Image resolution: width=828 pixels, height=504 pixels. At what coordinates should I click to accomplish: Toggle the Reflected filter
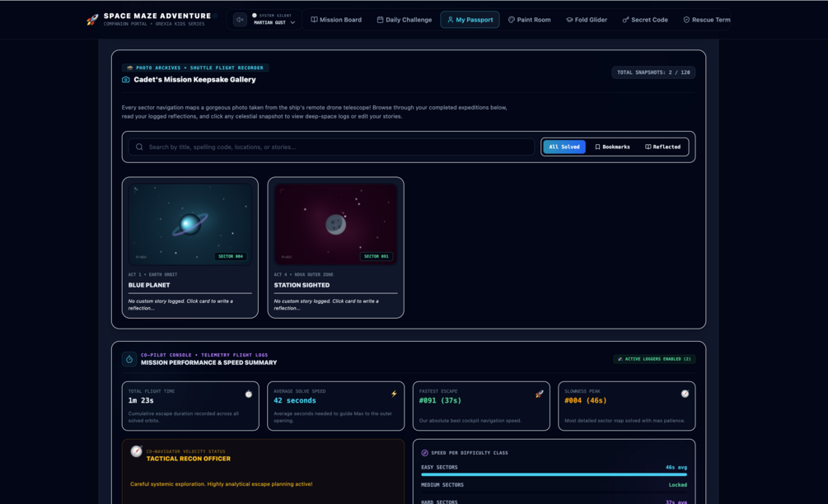tap(662, 147)
